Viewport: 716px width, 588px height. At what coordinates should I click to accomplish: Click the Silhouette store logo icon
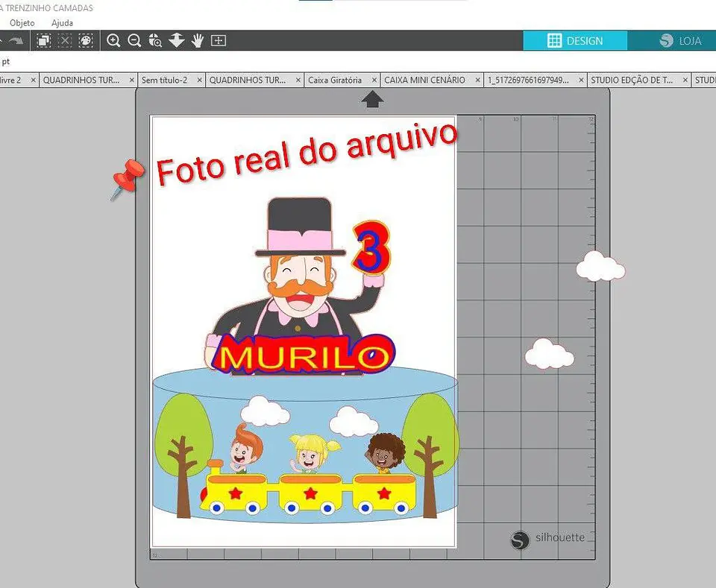[x=666, y=40]
